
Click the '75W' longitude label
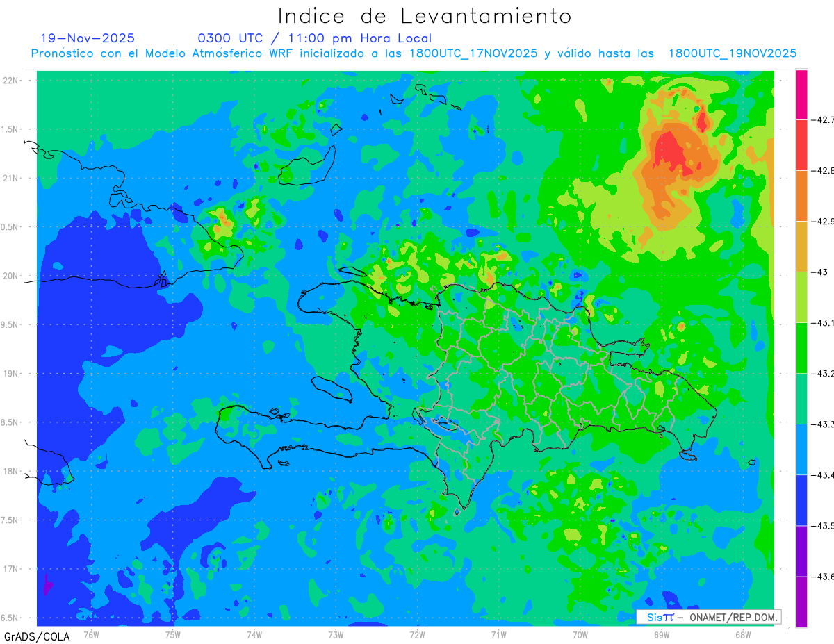[x=172, y=634]
